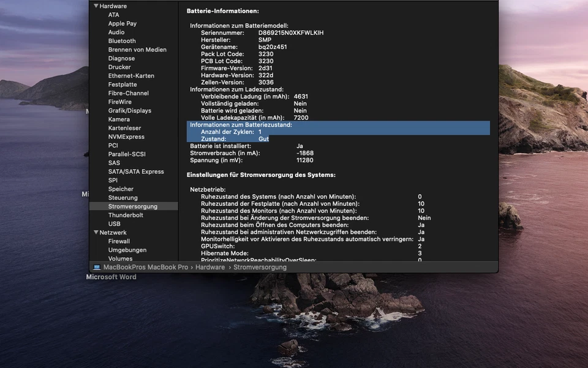
Task: Select SPI in the sidebar
Action: point(113,180)
